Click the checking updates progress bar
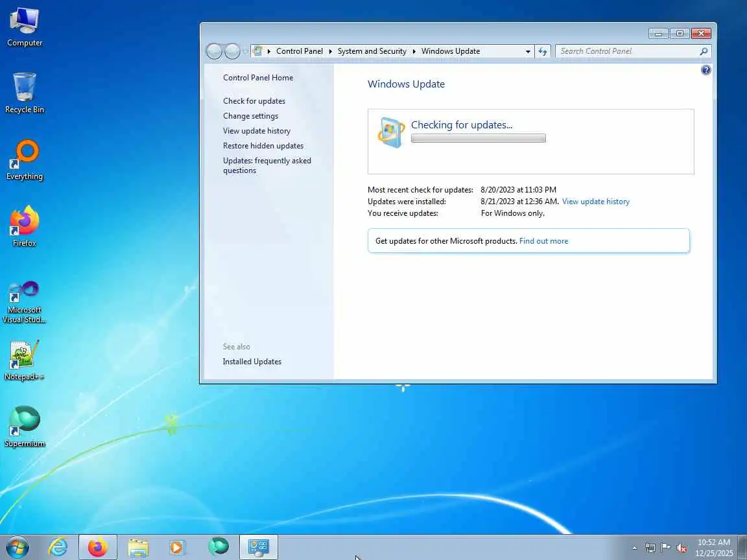 coord(479,138)
